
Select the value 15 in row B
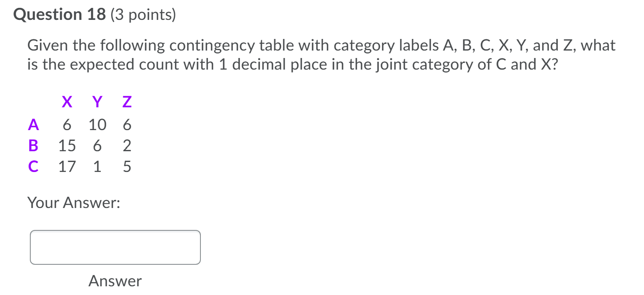[67, 145]
